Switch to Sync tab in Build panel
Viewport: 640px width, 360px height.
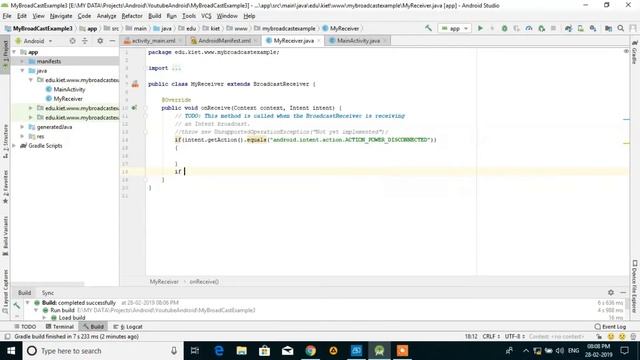click(x=48, y=293)
